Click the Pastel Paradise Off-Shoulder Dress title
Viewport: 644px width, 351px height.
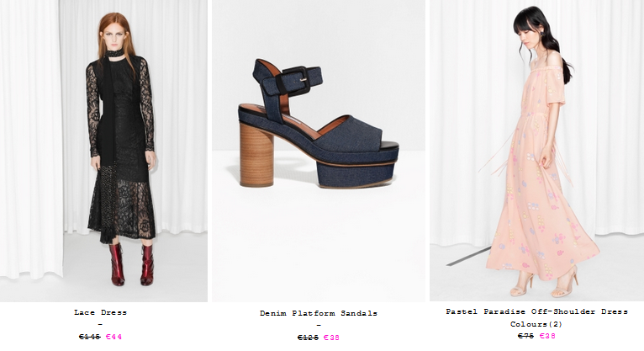click(536, 311)
